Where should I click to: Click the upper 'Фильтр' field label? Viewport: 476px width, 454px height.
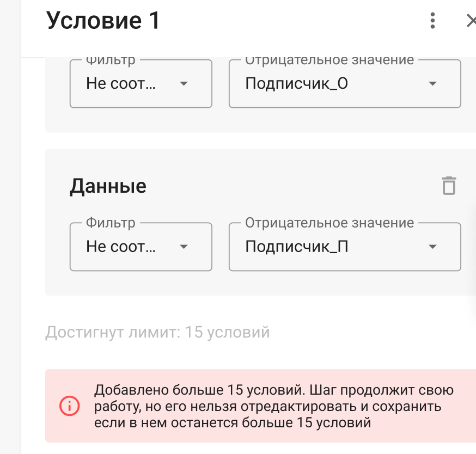(x=111, y=60)
